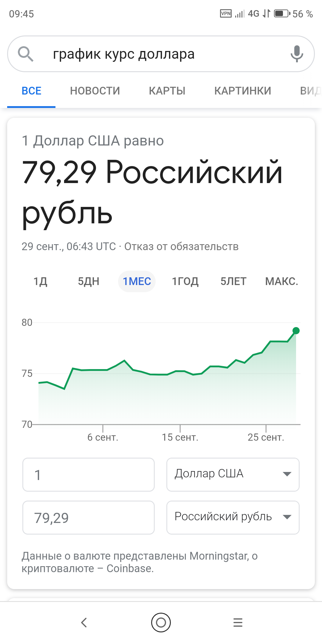Tap battery indicator in status bar
322x644 pixels.
click(282, 14)
